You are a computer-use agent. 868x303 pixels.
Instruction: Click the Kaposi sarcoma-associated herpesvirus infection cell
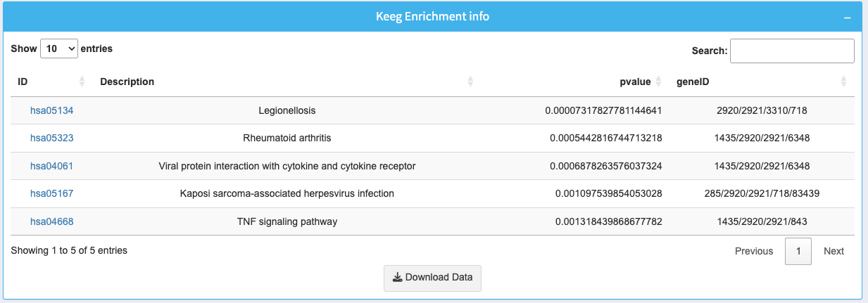coord(287,193)
